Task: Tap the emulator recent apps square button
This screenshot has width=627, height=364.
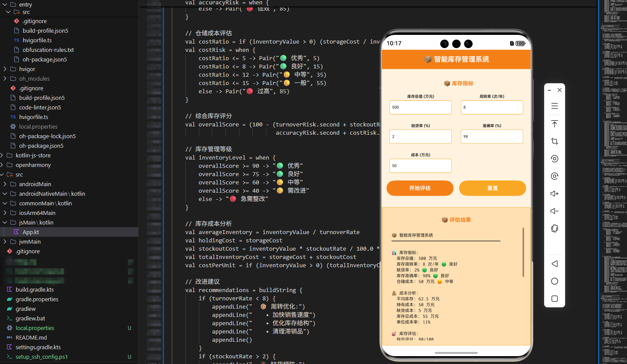Action: (x=555, y=299)
